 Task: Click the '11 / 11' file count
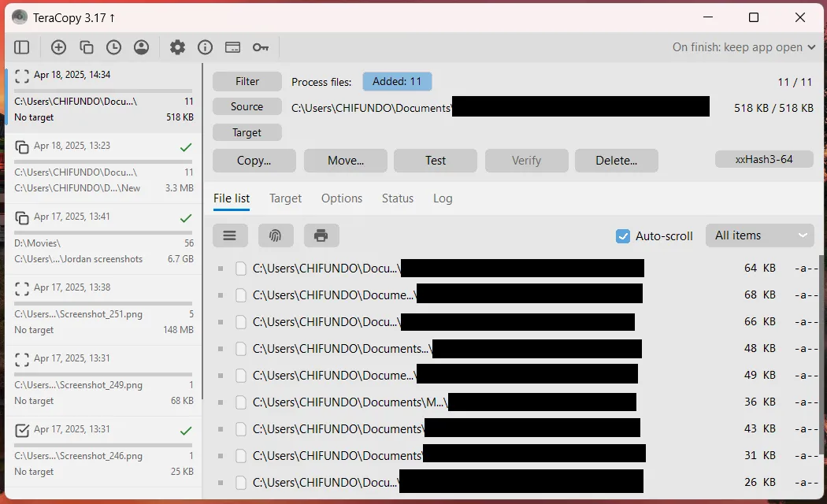(795, 82)
